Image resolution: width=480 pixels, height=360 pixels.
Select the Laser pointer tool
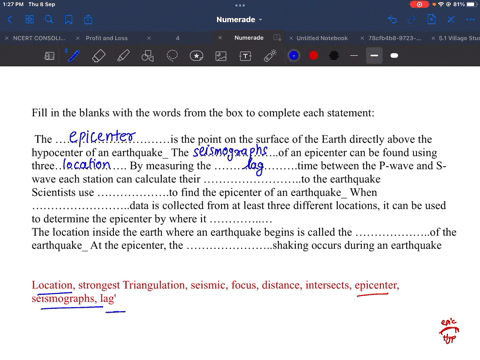click(x=270, y=56)
